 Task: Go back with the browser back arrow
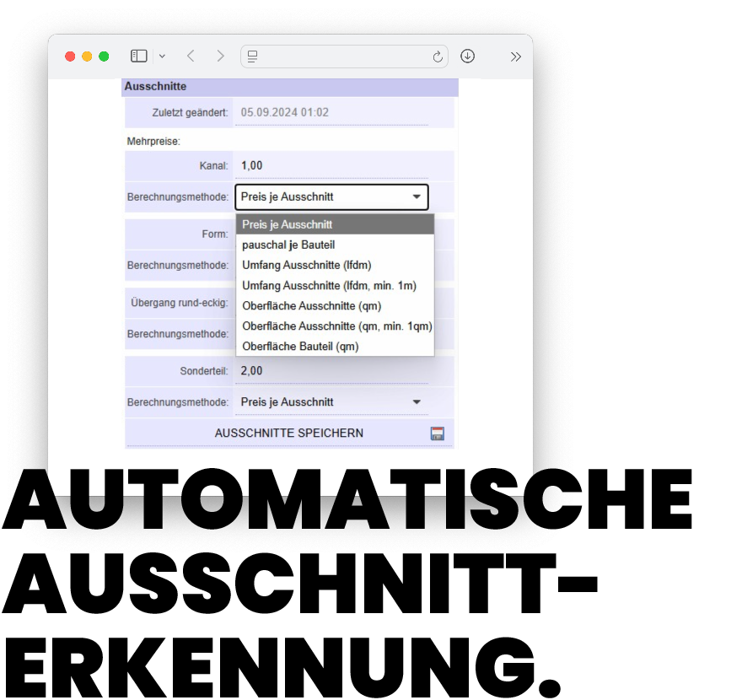(191, 57)
